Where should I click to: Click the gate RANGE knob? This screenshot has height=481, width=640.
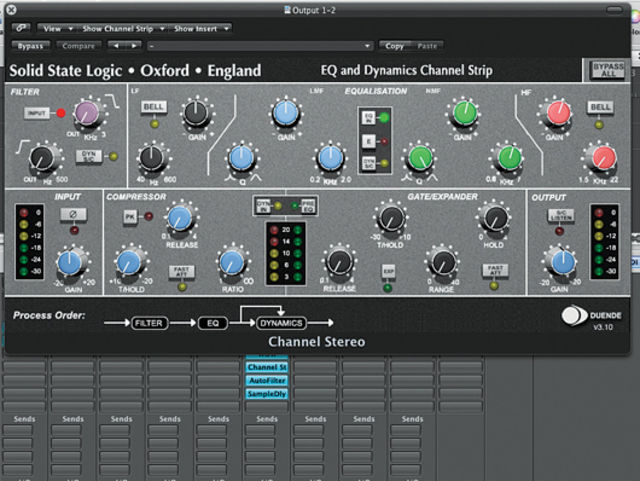[443, 263]
